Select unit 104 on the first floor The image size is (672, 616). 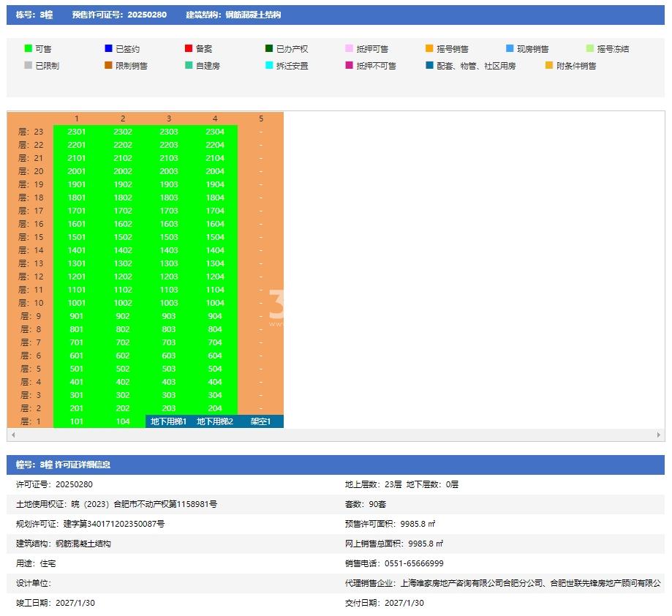[x=123, y=421]
